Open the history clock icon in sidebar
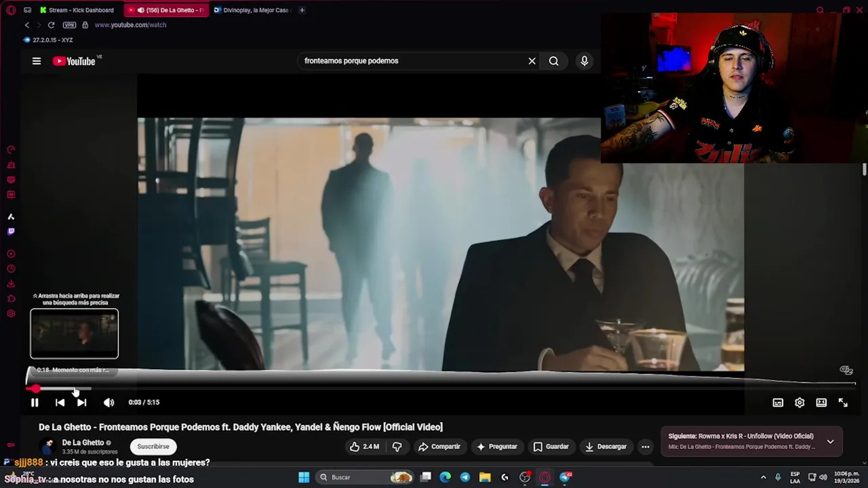Screen dimensions: 868x488 pos(11,269)
